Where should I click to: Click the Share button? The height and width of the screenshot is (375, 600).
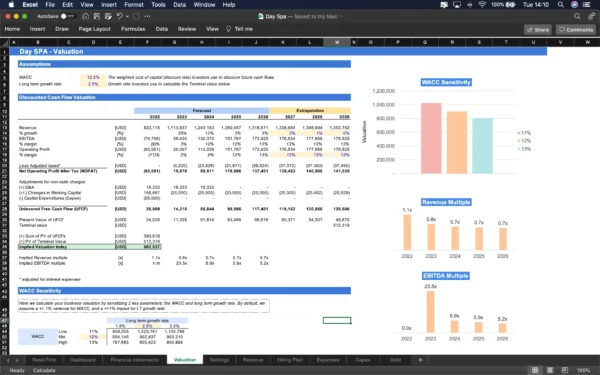point(538,29)
